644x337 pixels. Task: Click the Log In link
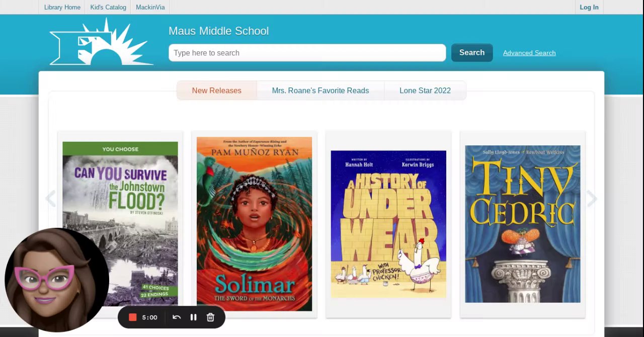pos(589,7)
